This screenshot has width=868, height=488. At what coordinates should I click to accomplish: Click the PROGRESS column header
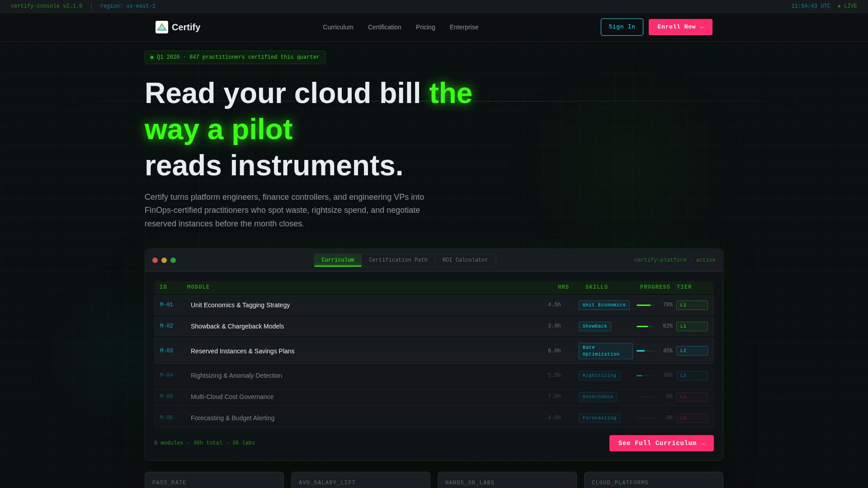pos(655,287)
